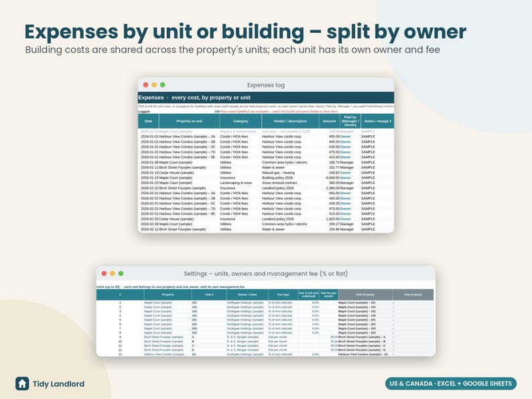The image size is (532, 399).
Task: Select the 'Unit ID (auto)' column header
Action: (365, 295)
